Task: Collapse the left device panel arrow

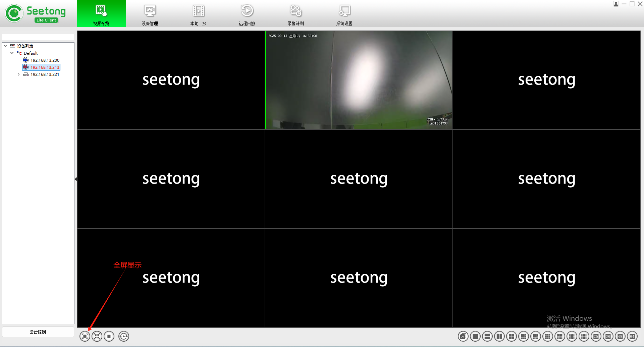Action: (76, 179)
